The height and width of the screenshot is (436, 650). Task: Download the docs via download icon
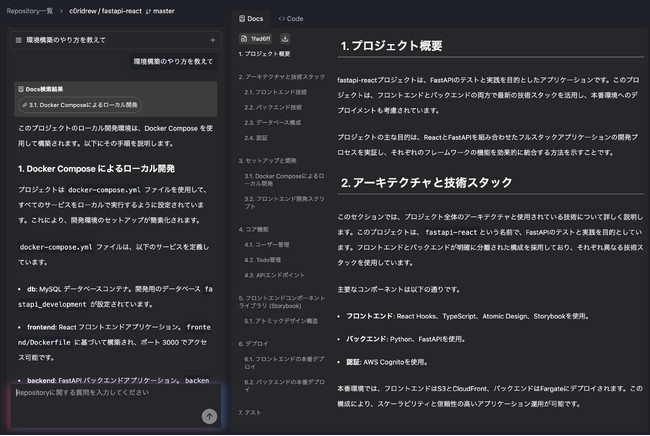point(285,39)
